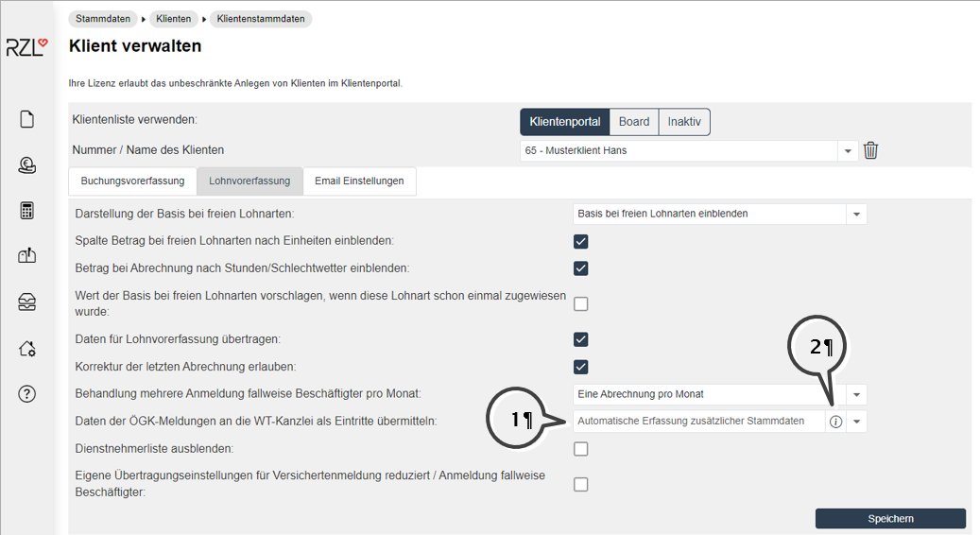This screenshot has width=980, height=535.
Task: Open the help question mark icon
Action: coord(27,394)
